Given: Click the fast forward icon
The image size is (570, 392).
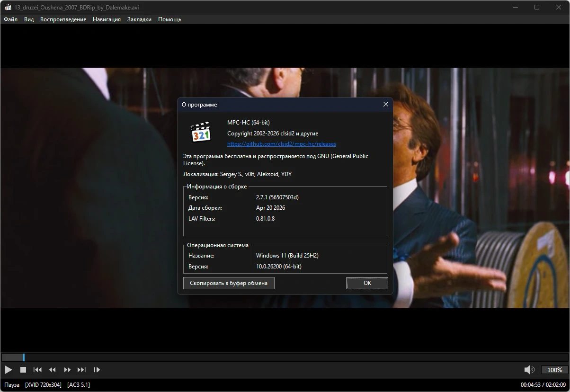Looking at the screenshot, I should tap(67, 370).
